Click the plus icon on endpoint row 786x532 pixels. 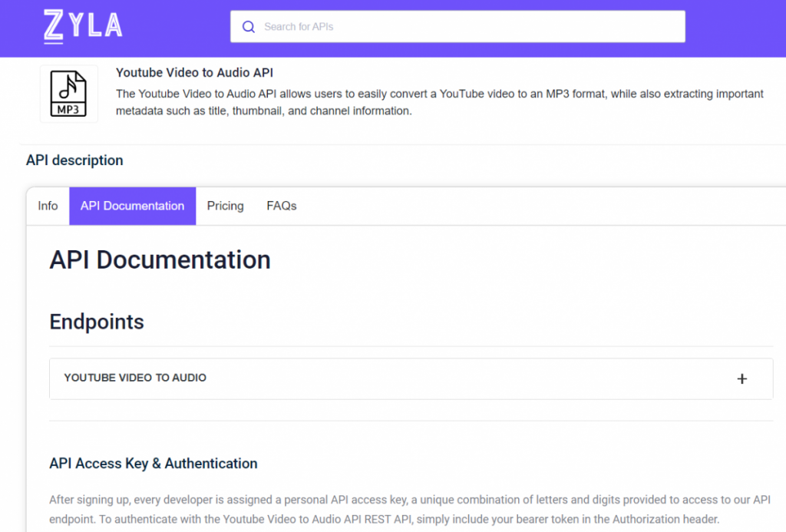coord(742,379)
